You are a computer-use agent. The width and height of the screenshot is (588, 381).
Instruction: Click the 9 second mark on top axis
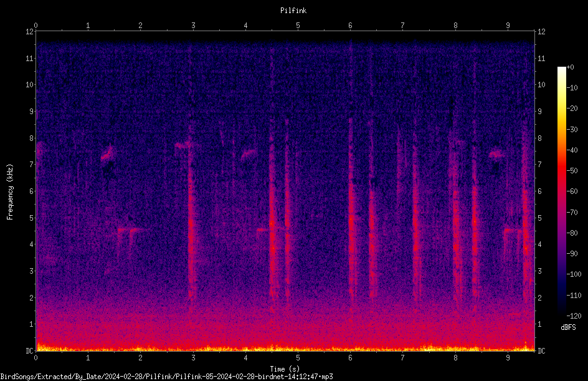[x=508, y=26]
